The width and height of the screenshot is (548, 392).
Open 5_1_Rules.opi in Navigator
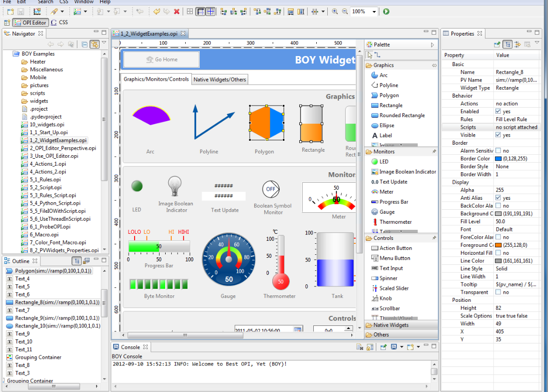click(x=45, y=179)
